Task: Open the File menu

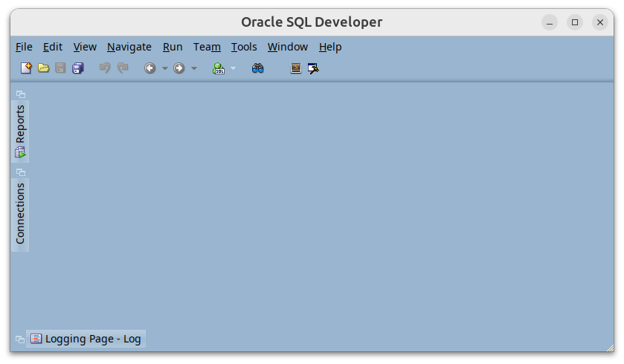Action: [x=24, y=47]
